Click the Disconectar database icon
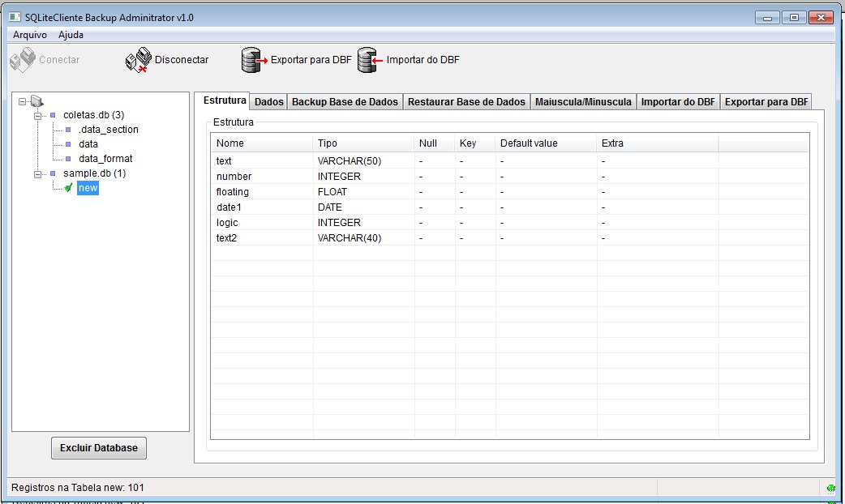The height and width of the screenshot is (504, 845). [138, 60]
